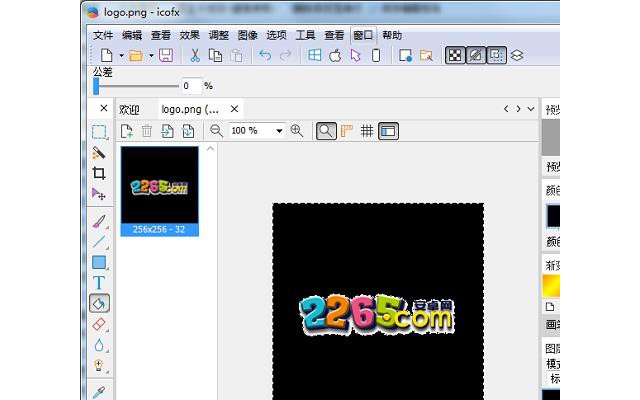The width and height of the screenshot is (640, 400).
Task: Click the zoom out magnifier icon
Action: click(216, 131)
